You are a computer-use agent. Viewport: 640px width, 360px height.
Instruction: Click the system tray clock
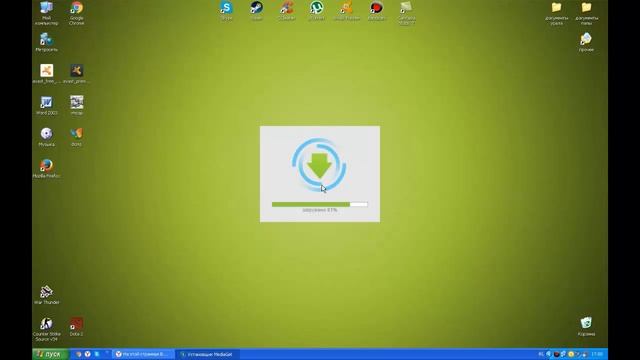point(597,354)
